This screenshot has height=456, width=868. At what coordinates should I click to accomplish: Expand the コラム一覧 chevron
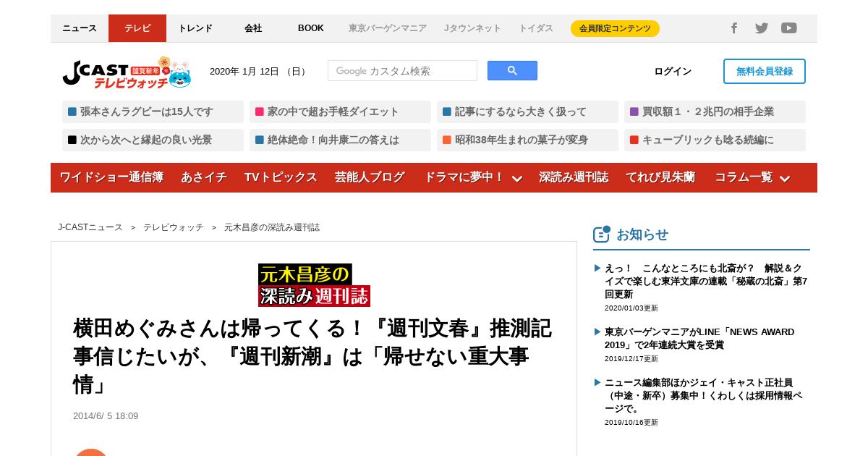pos(785,178)
